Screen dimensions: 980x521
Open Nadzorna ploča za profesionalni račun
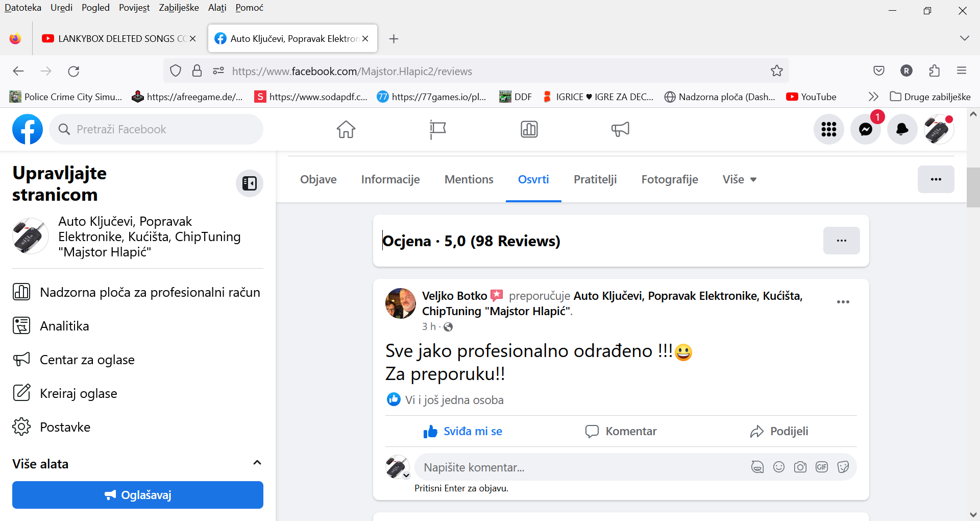click(x=137, y=292)
